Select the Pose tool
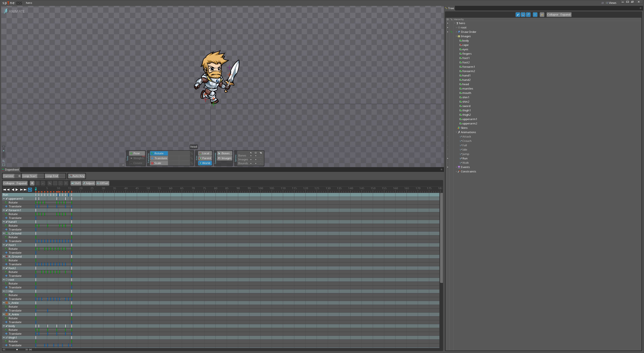Screen dimensions: 644x353 click(x=137, y=153)
